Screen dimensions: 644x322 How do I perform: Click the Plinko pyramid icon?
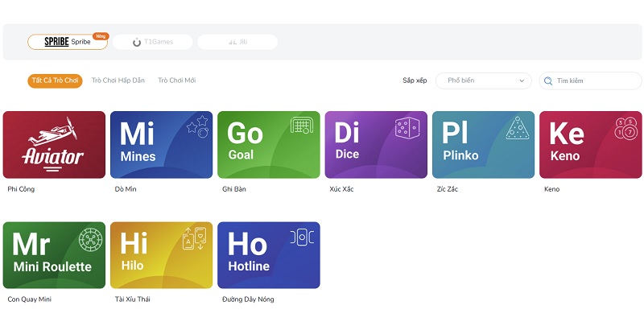(518, 128)
